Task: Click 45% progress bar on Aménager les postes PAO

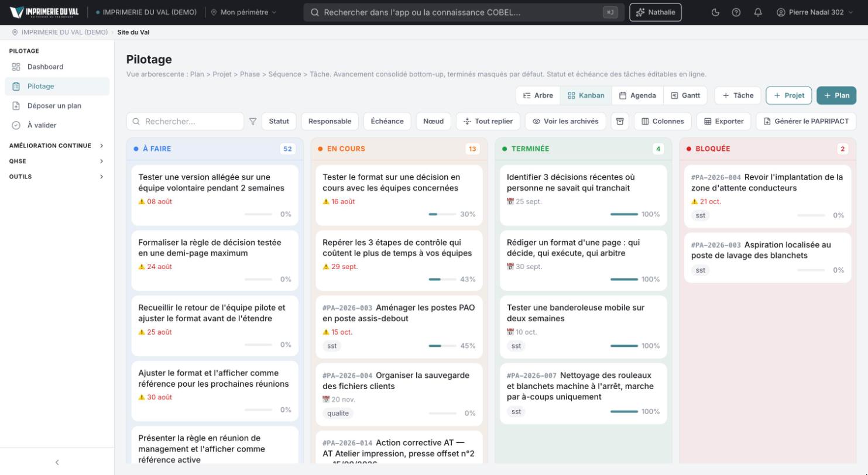Action: tap(442, 346)
